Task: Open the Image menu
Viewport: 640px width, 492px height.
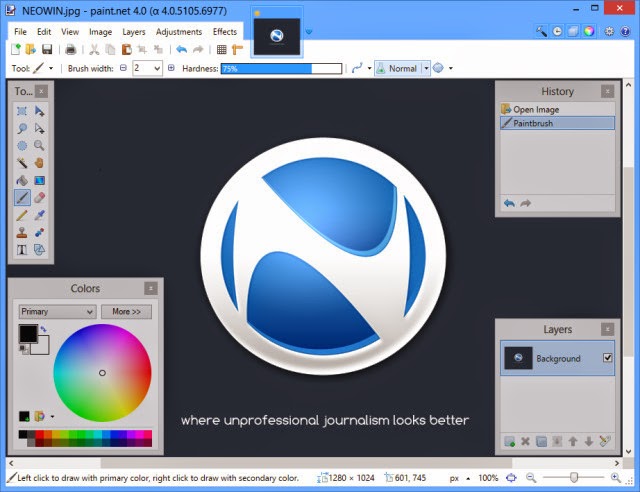Action: point(100,32)
